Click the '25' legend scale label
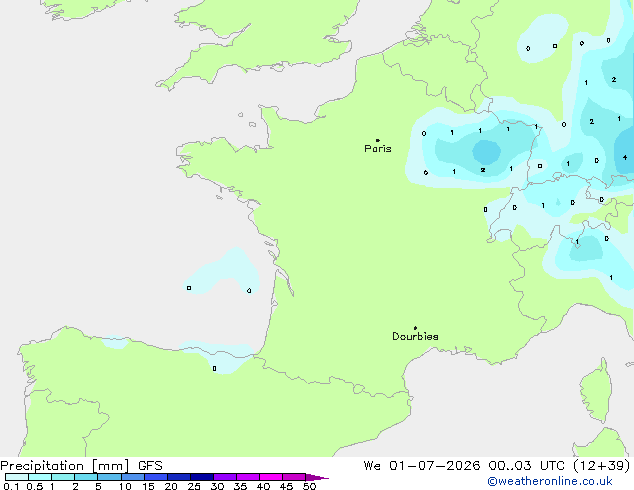Screen dimensions: 634x490 tap(194, 486)
